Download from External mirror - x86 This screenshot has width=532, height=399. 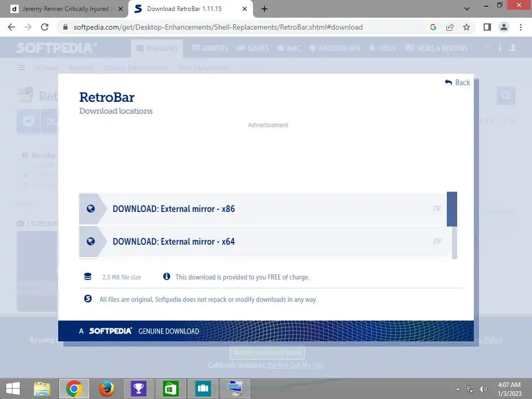263,209
